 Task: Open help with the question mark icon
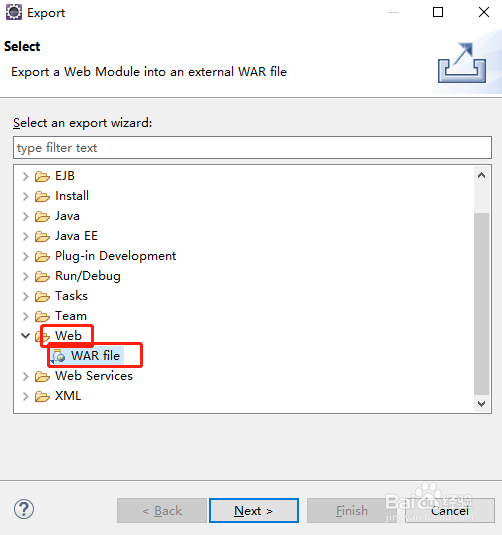(24, 509)
